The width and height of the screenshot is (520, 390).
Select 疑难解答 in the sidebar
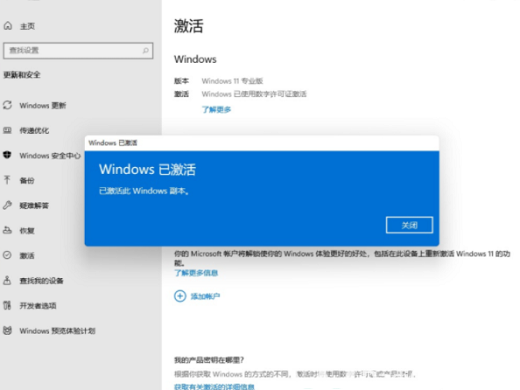point(34,206)
